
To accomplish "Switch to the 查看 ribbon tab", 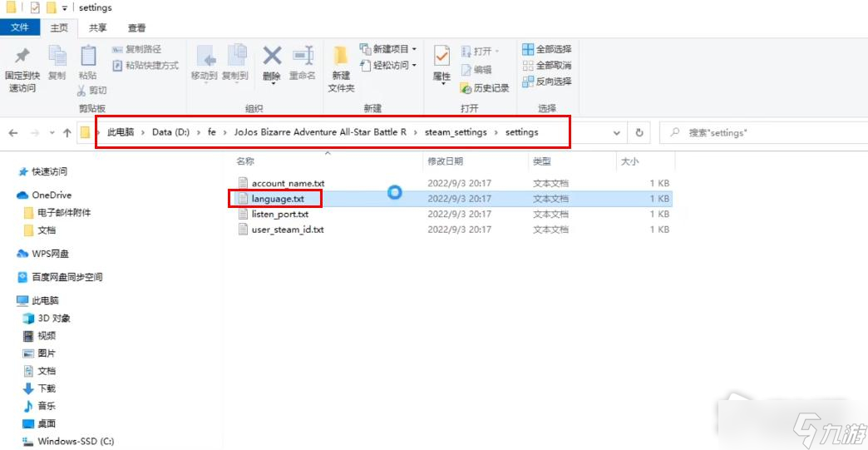I will (x=137, y=28).
